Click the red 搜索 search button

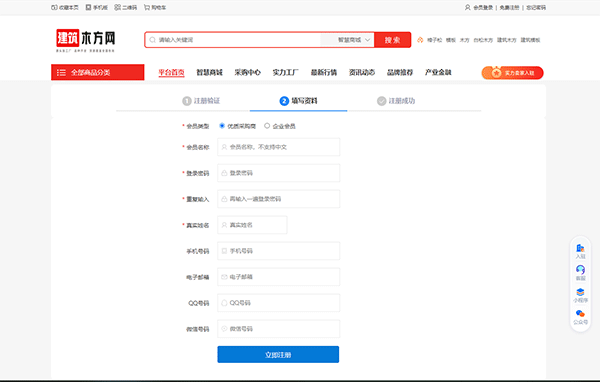(392, 40)
